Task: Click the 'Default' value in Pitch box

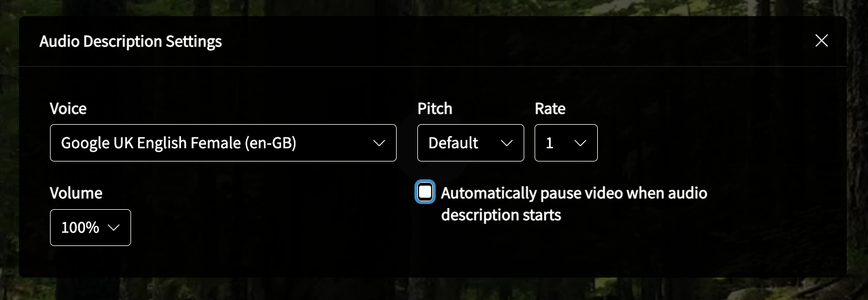Action: pyautogui.click(x=454, y=143)
